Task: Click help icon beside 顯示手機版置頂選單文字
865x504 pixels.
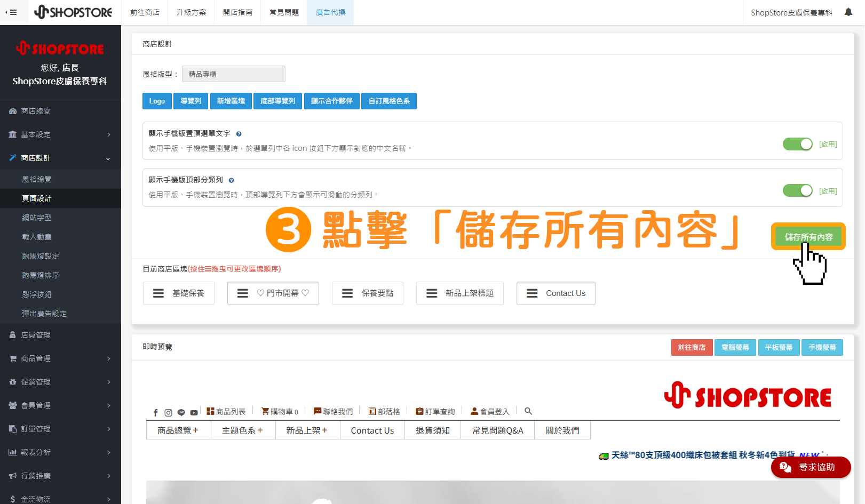Action: click(x=239, y=134)
